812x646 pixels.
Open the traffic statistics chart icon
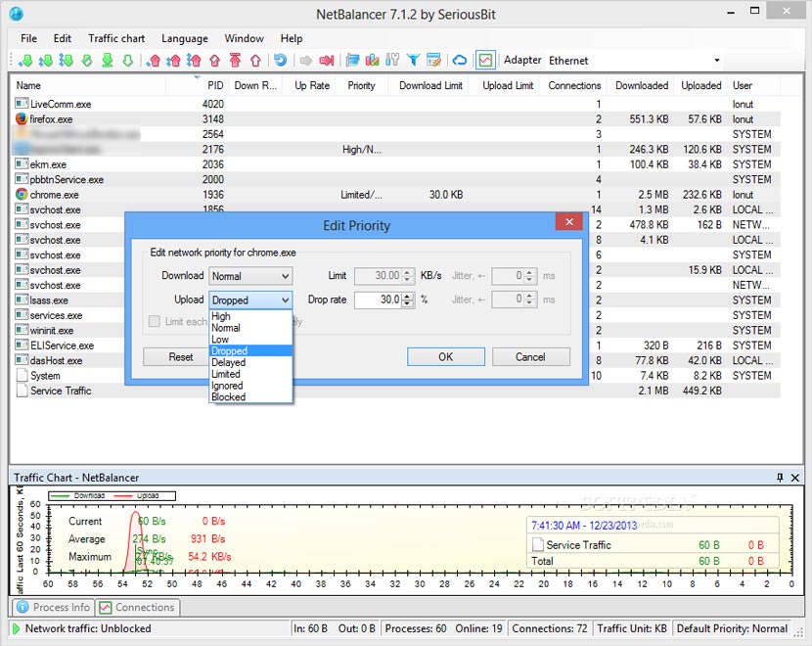(x=372, y=60)
